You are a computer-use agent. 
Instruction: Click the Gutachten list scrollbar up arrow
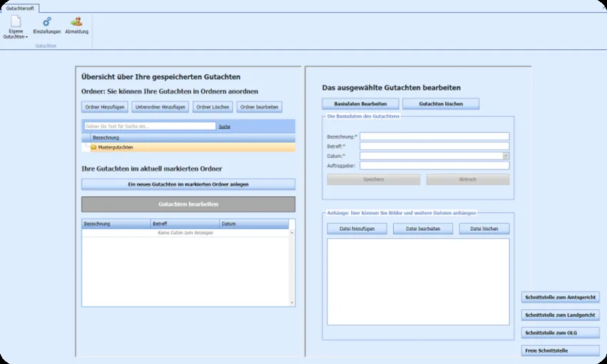[x=292, y=233]
